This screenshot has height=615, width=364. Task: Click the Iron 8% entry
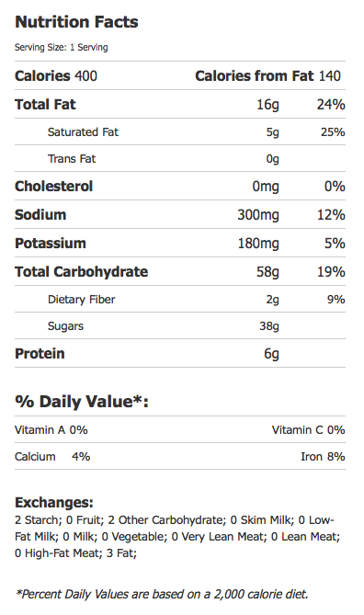pos(323,457)
